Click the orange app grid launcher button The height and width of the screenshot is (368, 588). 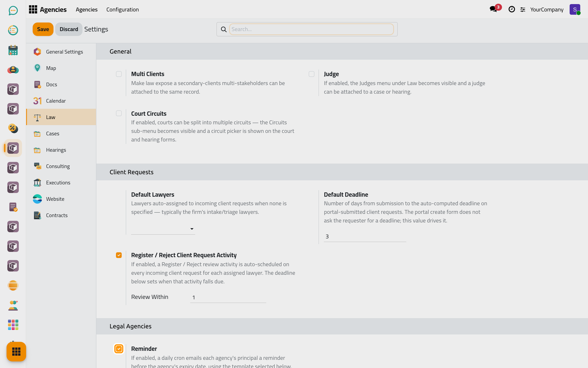pyautogui.click(x=16, y=351)
